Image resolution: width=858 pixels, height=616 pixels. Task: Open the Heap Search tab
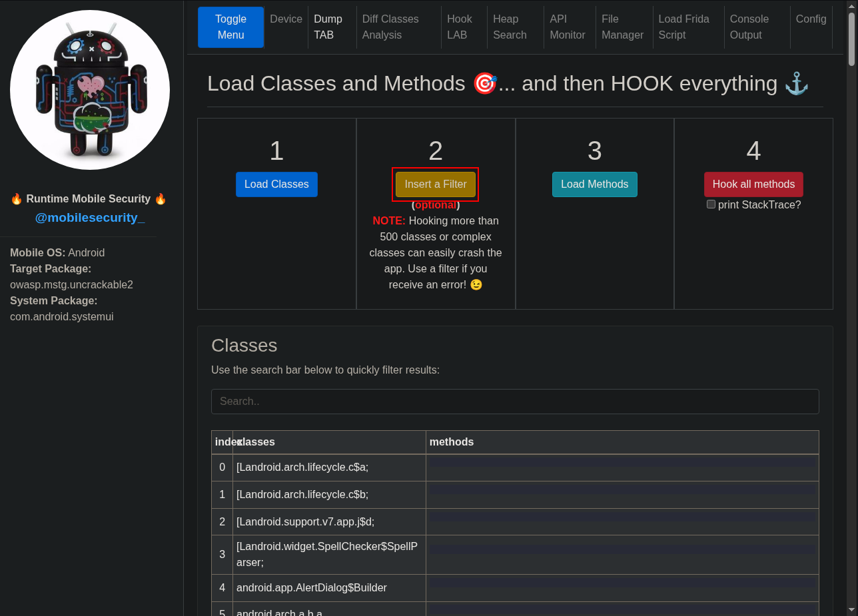[x=510, y=27]
